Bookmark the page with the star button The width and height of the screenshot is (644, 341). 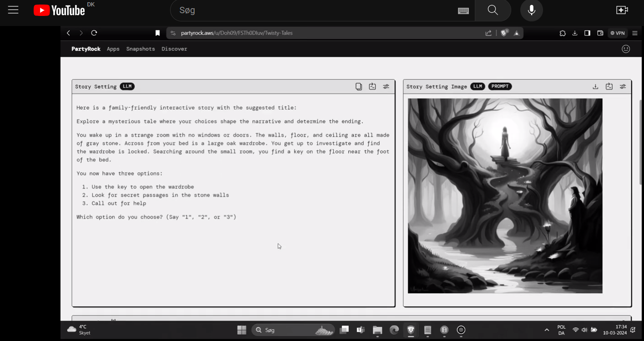click(157, 33)
